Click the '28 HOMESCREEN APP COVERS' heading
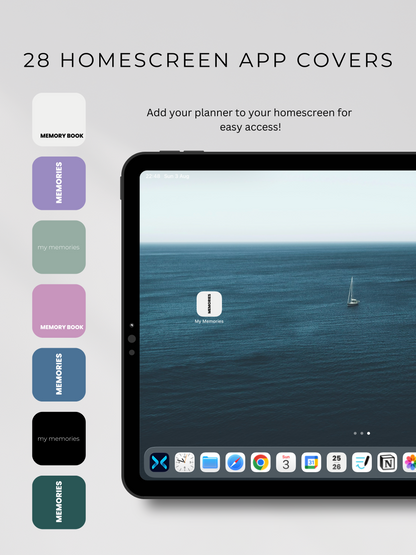416x555 pixels. pos(208,60)
